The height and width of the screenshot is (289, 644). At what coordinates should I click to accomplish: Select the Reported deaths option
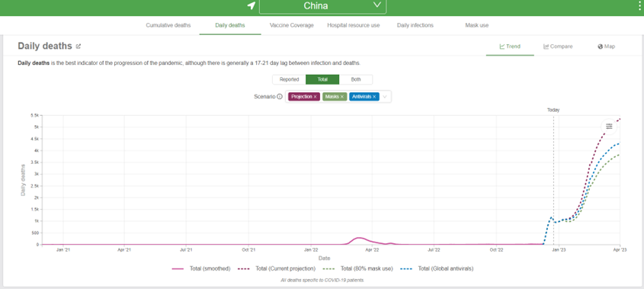click(x=289, y=79)
